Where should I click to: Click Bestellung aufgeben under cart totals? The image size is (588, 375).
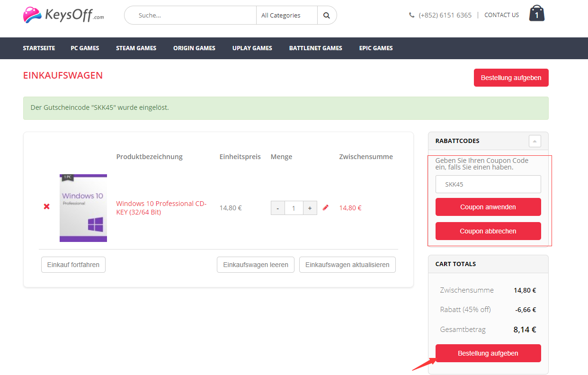(x=488, y=353)
